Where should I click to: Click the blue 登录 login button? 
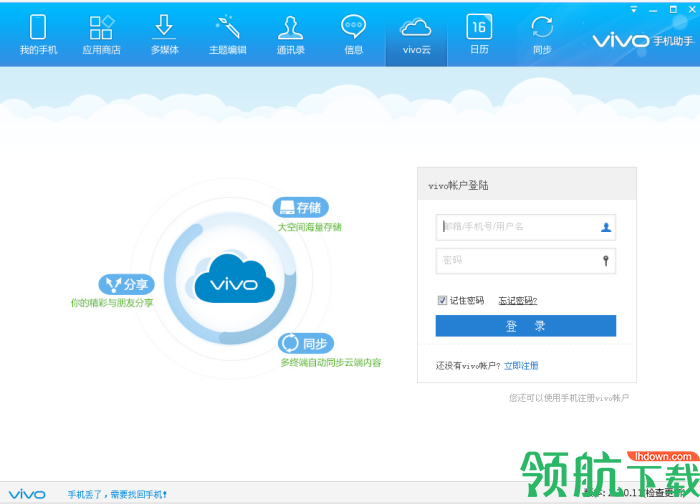tap(525, 326)
